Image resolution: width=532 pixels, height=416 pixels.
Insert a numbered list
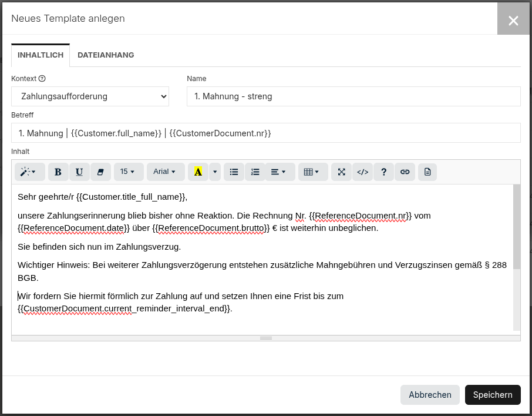click(255, 172)
